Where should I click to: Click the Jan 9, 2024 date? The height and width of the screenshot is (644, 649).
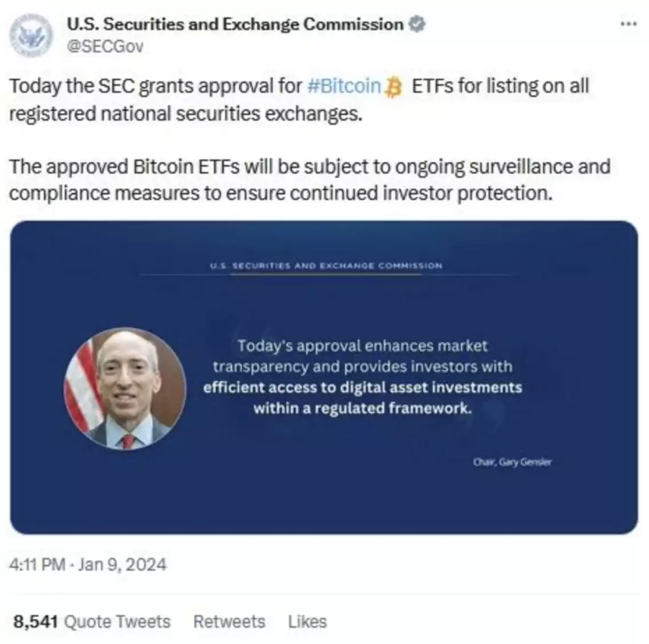(122, 564)
